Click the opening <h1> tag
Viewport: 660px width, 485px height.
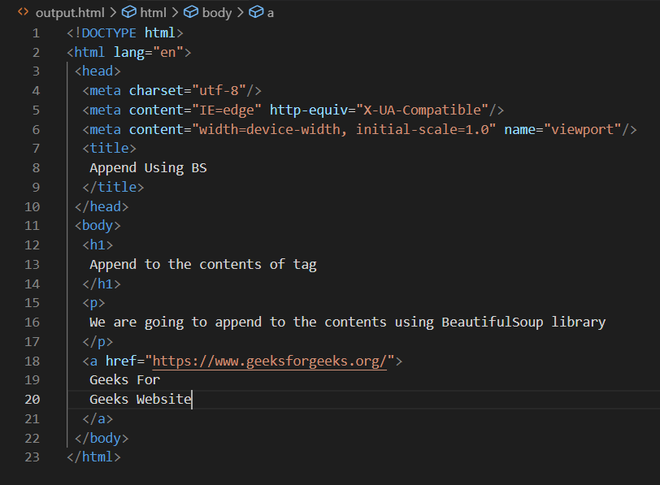pyautogui.click(x=98, y=245)
